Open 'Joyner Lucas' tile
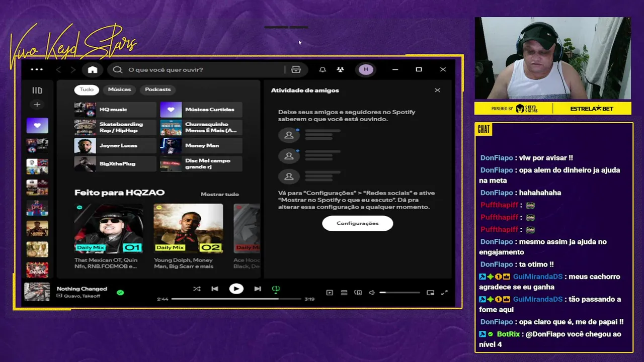Image resolution: width=644 pixels, height=362 pixels. [115, 146]
